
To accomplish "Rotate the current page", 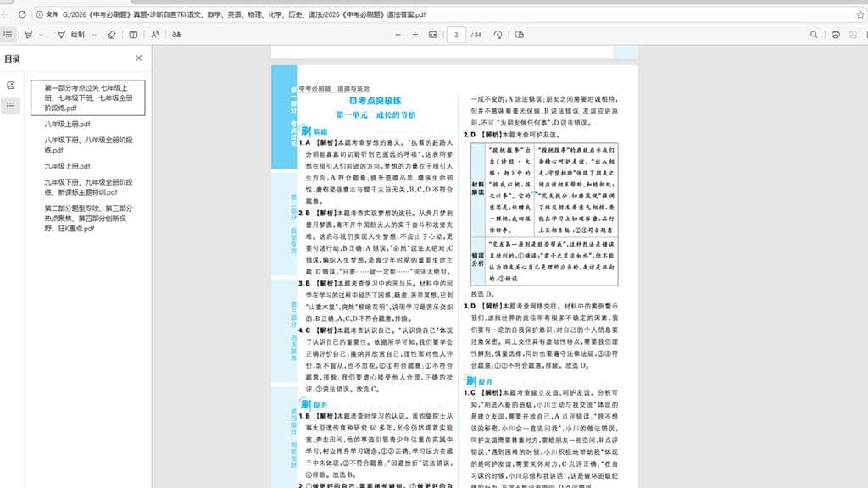I will [498, 36].
